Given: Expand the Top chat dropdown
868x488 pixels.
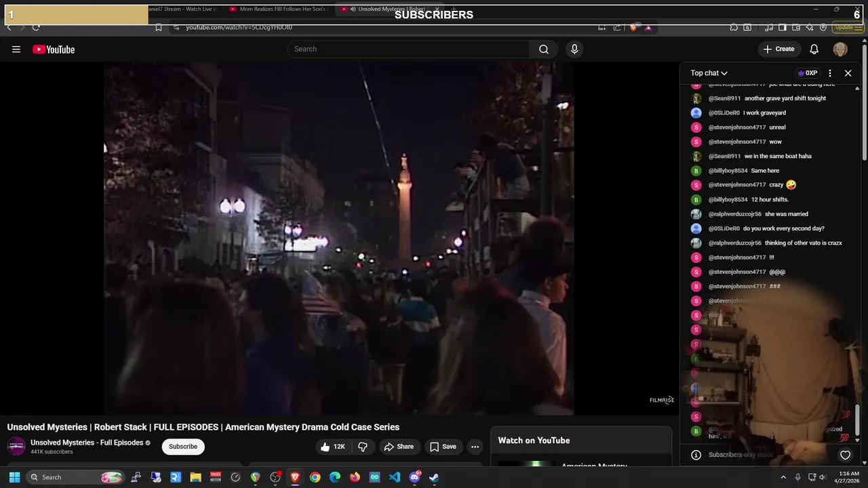Looking at the screenshot, I should 709,73.
